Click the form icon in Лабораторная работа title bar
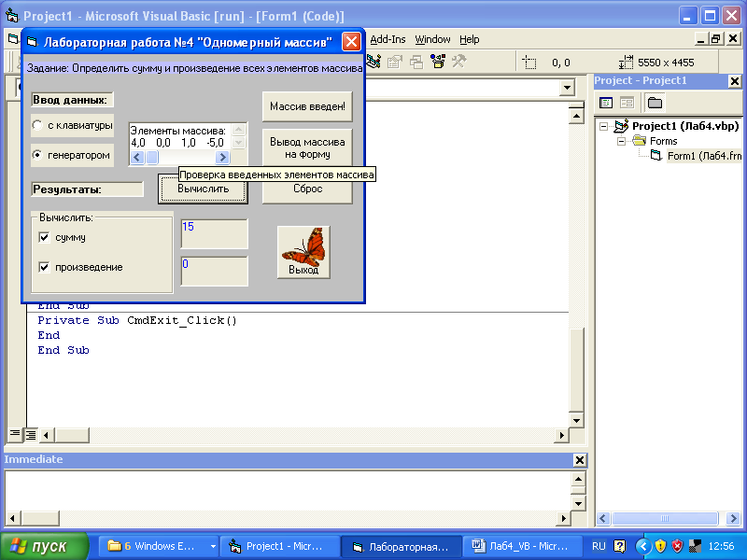The image size is (747, 560). [x=33, y=42]
